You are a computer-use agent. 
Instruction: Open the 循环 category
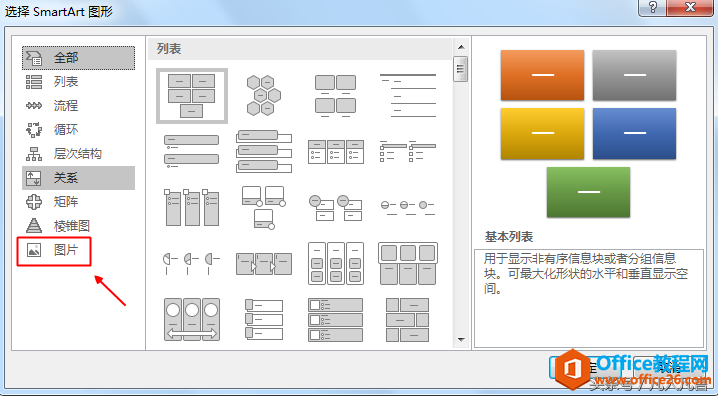tap(78, 130)
